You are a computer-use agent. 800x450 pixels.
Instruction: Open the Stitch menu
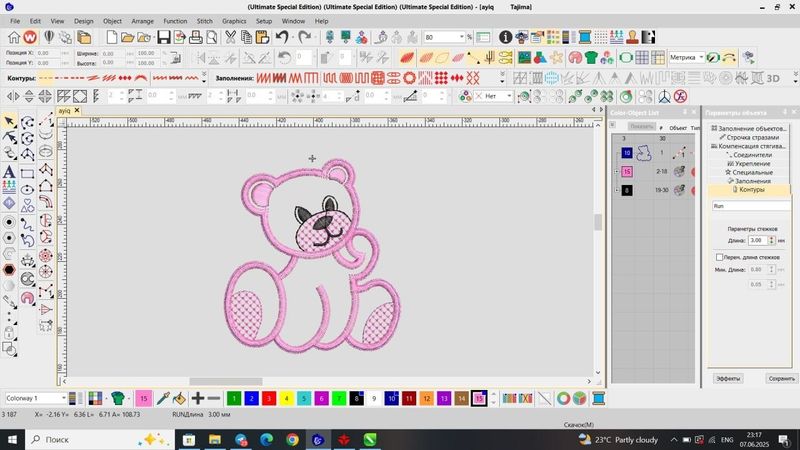(x=205, y=21)
